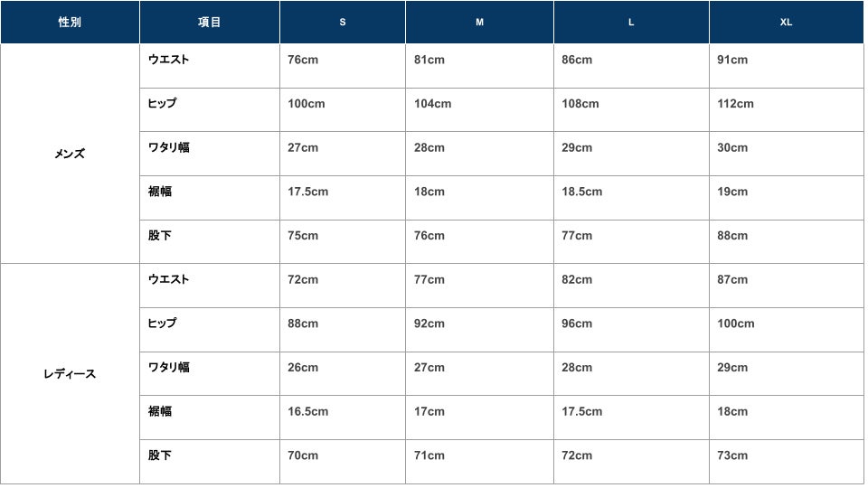Image resolution: width=868 pixels, height=488 pixels.
Task: Select the 16.5cm ladies' 裾幅 S cell
Action: click(x=307, y=411)
